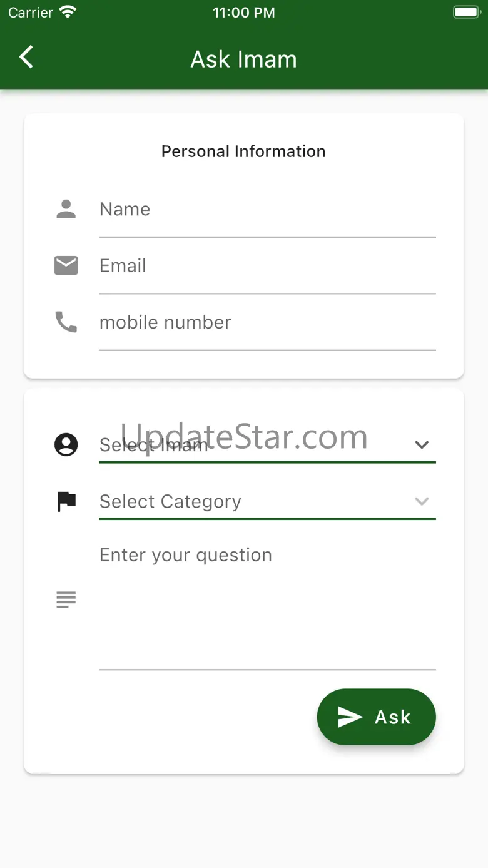Tap the account circle icon beside Select Imam
The width and height of the screenshot is (488, 868).
66,444
